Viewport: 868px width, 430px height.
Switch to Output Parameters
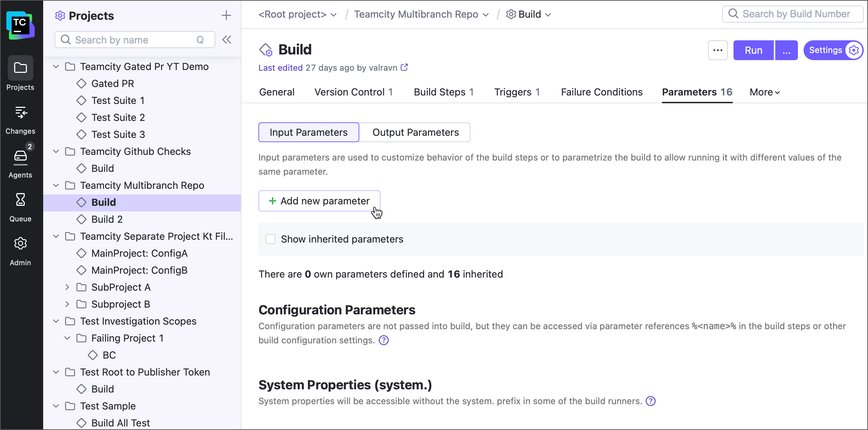(x=415, y=132)
